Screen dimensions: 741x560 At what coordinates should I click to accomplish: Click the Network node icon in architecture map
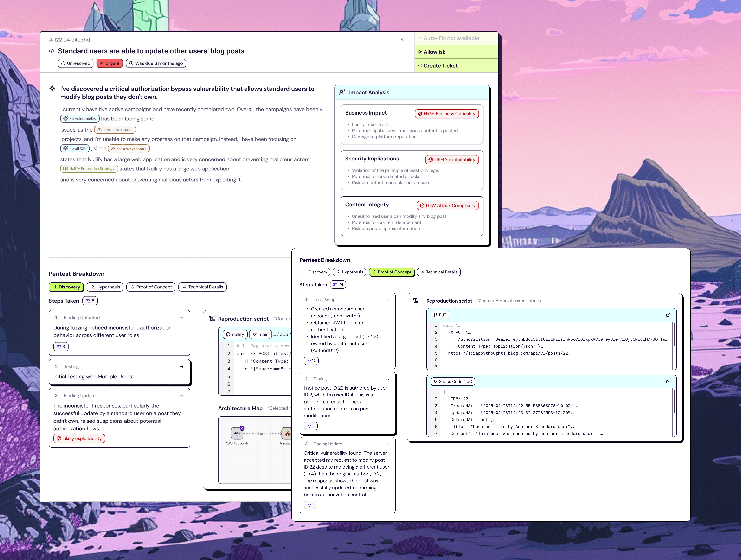(287, 434)
